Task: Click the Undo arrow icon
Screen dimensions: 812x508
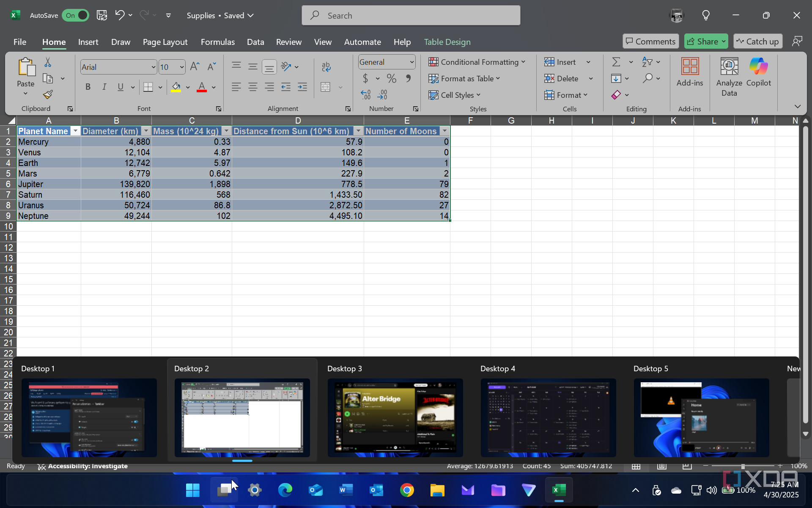Action: coord(120,15)
